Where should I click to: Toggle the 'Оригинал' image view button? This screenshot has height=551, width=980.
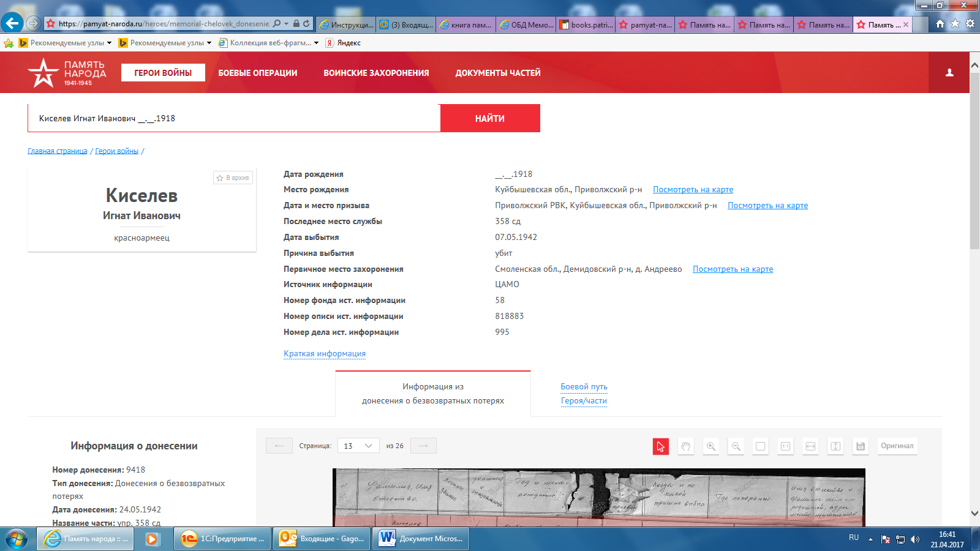coord(897,446)
